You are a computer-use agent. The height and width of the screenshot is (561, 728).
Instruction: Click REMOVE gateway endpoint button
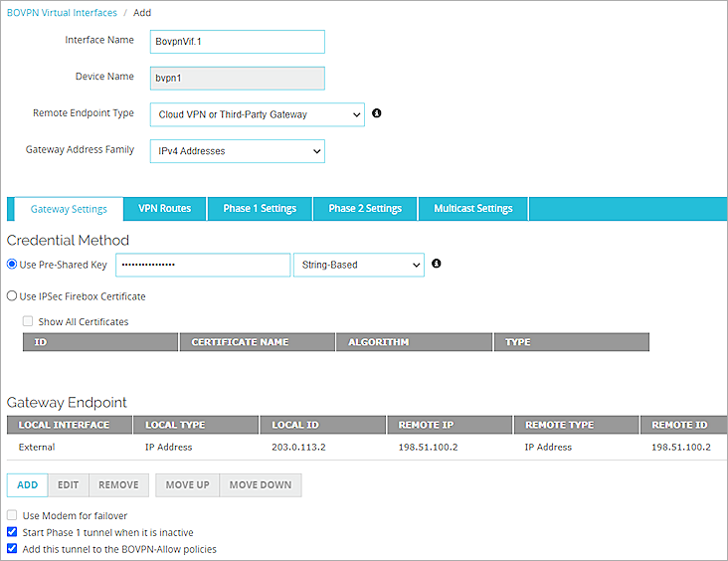pyautogui.click(x=118, y=485)
